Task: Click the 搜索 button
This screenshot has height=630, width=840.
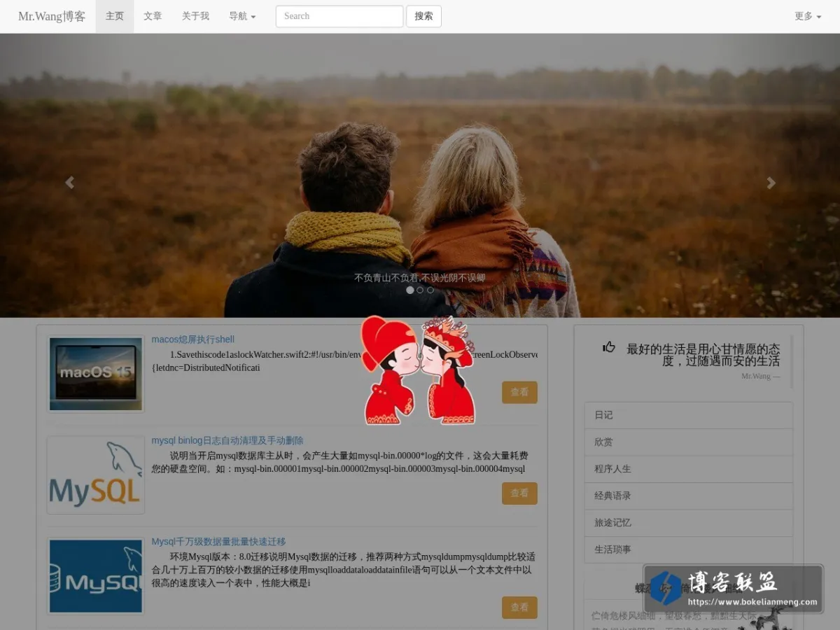Action: [x=423, y=16]
